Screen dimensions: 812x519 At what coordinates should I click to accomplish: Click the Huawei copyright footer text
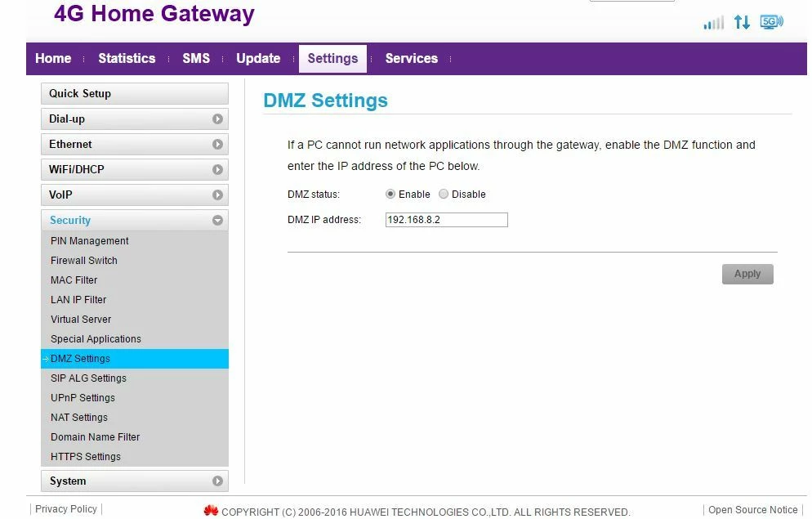(426, 512)
